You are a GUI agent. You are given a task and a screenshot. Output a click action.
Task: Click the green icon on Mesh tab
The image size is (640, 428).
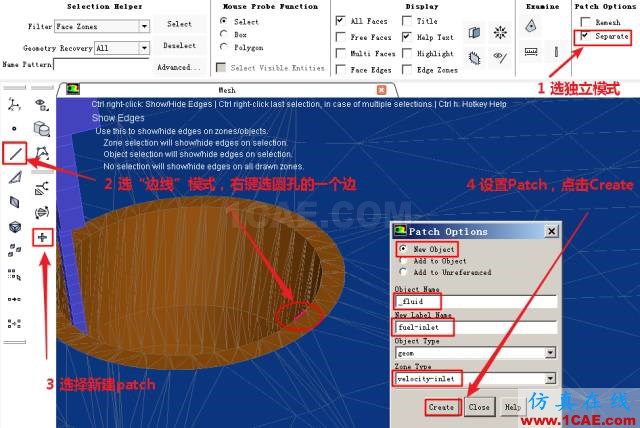tap(73, 89)
